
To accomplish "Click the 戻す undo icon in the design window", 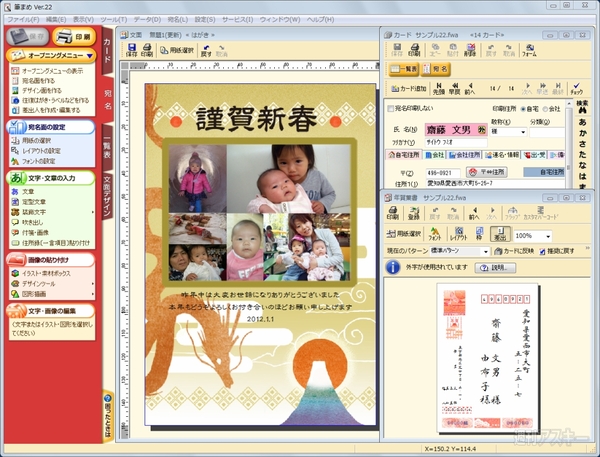I will coord(206,51).
